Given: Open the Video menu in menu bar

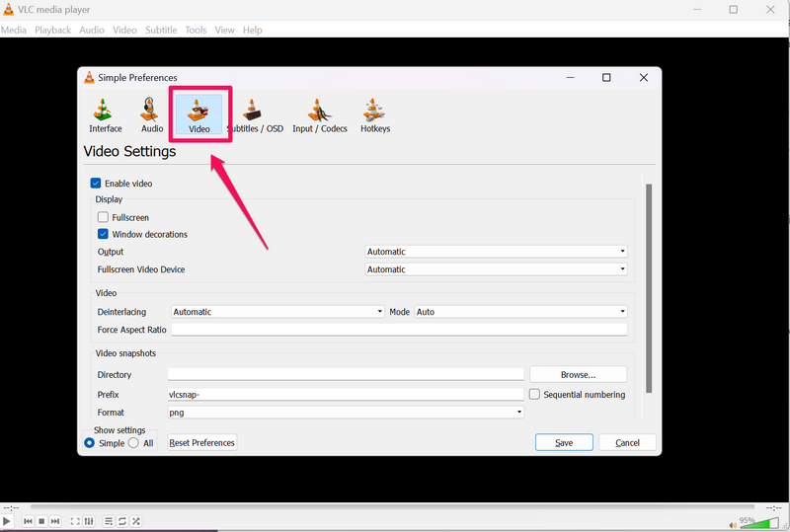Looking at the screenshot, I should click(x=124, y=30).
